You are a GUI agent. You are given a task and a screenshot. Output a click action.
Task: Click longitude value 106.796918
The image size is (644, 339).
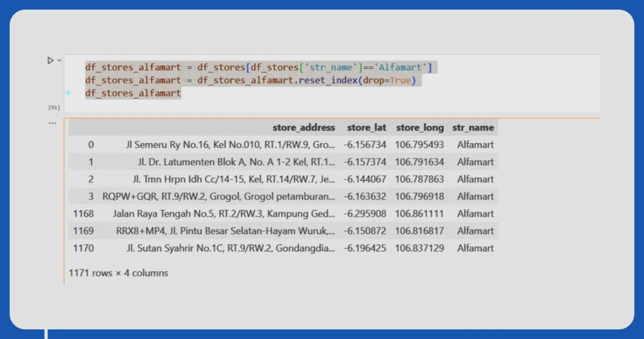(419, 196)
